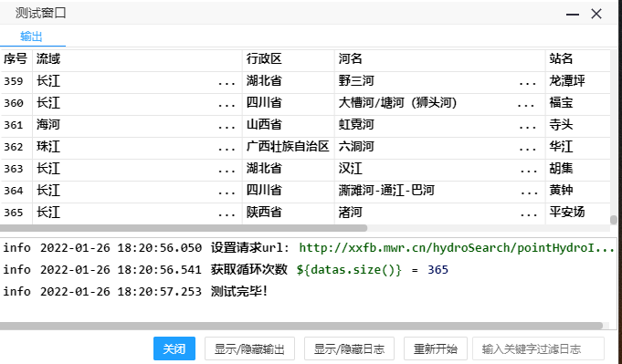Click the 六洞河 cell
Image resolution: width=622 pixels, height=364 pixels.
(x=356, y=147)
